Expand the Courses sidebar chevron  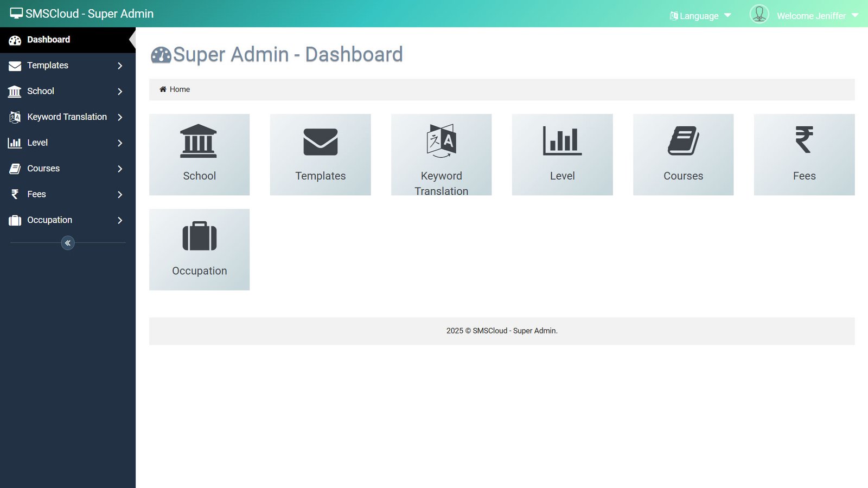(120, 169)
